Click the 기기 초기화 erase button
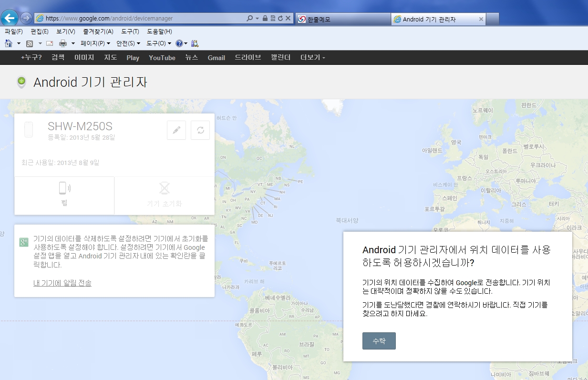588x380 pixels. click(165, 195)
